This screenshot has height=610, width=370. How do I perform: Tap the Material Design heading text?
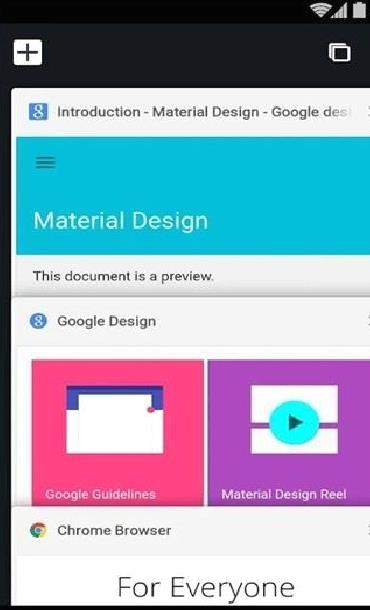[121, 221]
